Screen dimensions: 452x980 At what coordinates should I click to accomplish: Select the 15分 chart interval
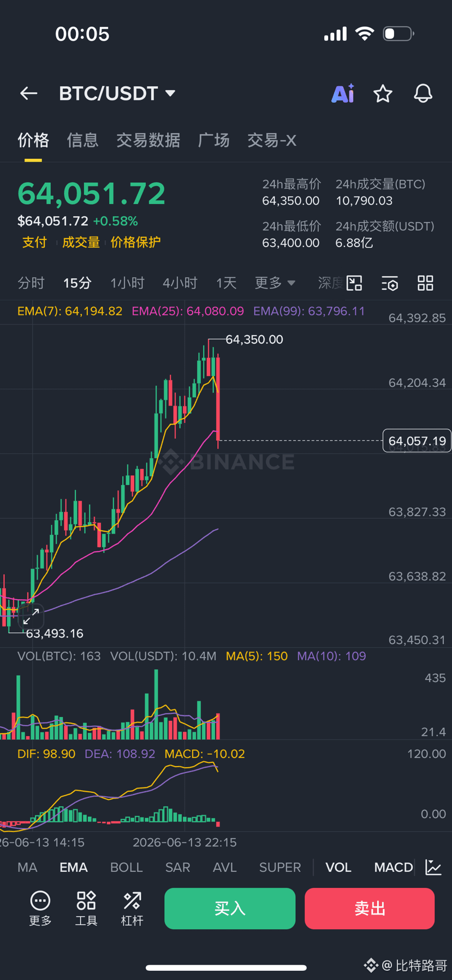coord(77,283)
